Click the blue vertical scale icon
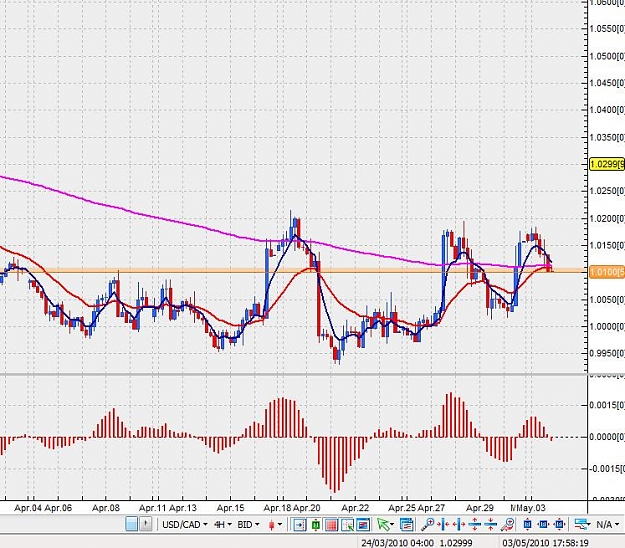The image size is (625, 548). point(528,524)
